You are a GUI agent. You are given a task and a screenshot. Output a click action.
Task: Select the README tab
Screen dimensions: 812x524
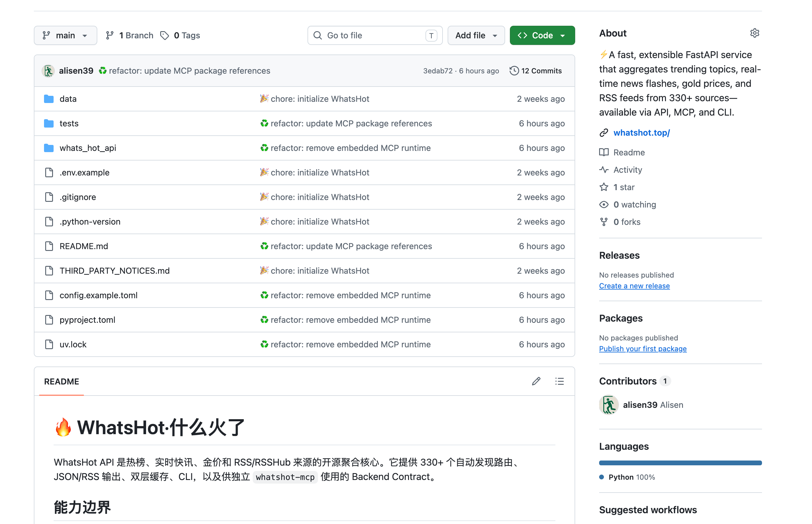point(62,381)
